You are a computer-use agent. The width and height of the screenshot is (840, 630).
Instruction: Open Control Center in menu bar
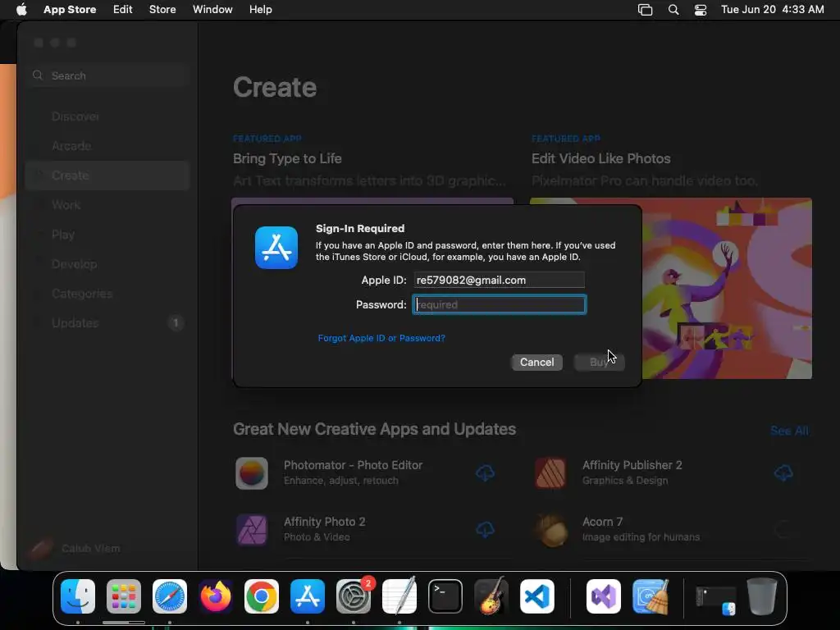coord(701,10)
